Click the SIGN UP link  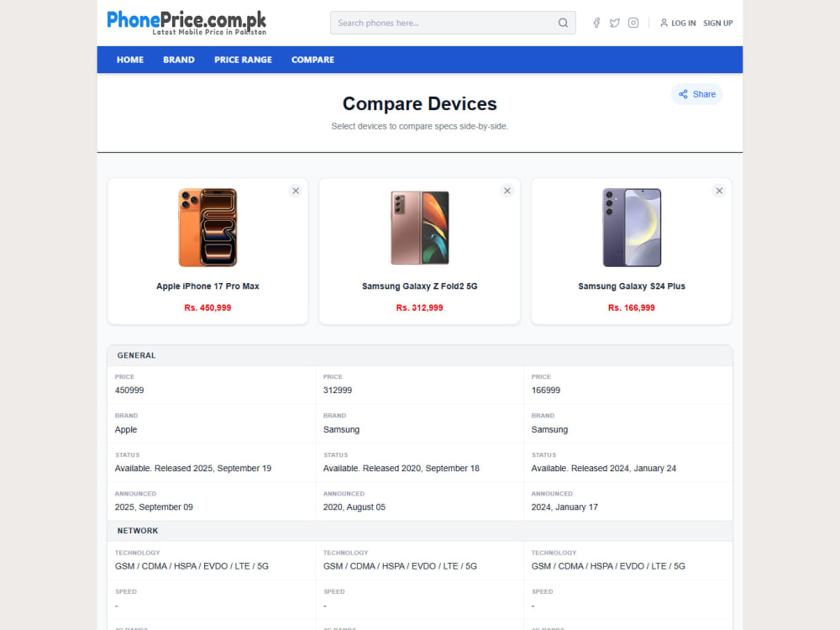point(718,23)
